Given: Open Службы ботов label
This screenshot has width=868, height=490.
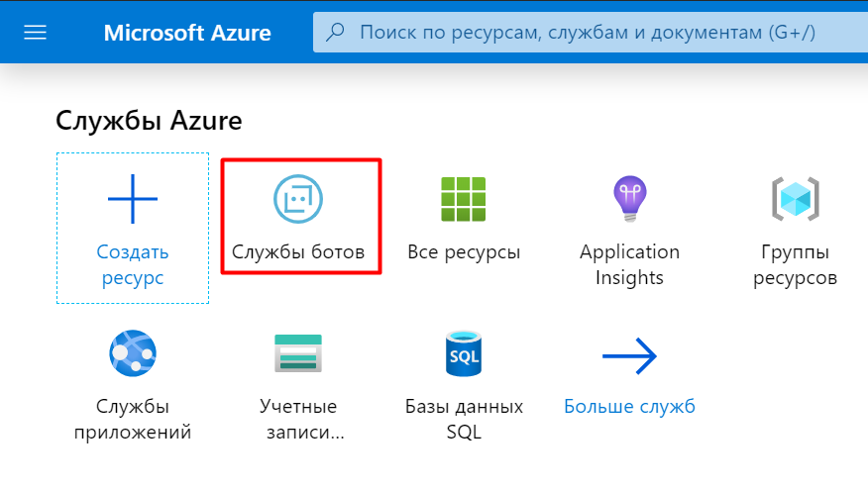Looking at the screenshot, I should [298, 251].
